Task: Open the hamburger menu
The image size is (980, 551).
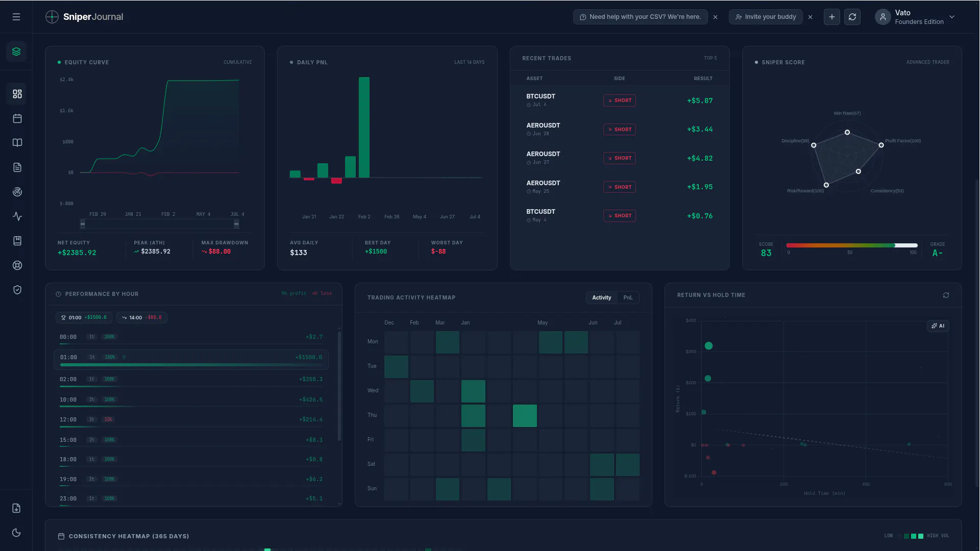Action: click(16, 17)
